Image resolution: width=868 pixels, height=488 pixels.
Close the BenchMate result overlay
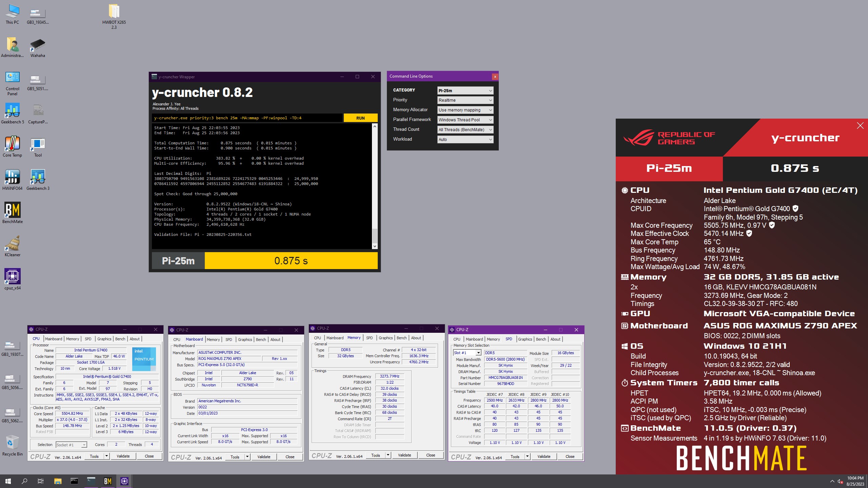point(860,126)
